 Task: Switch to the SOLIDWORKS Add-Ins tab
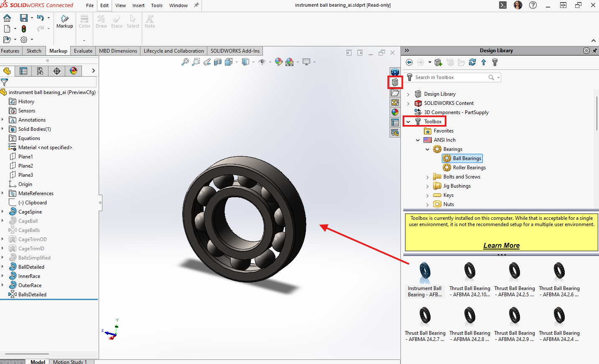(x=235, y=51)
